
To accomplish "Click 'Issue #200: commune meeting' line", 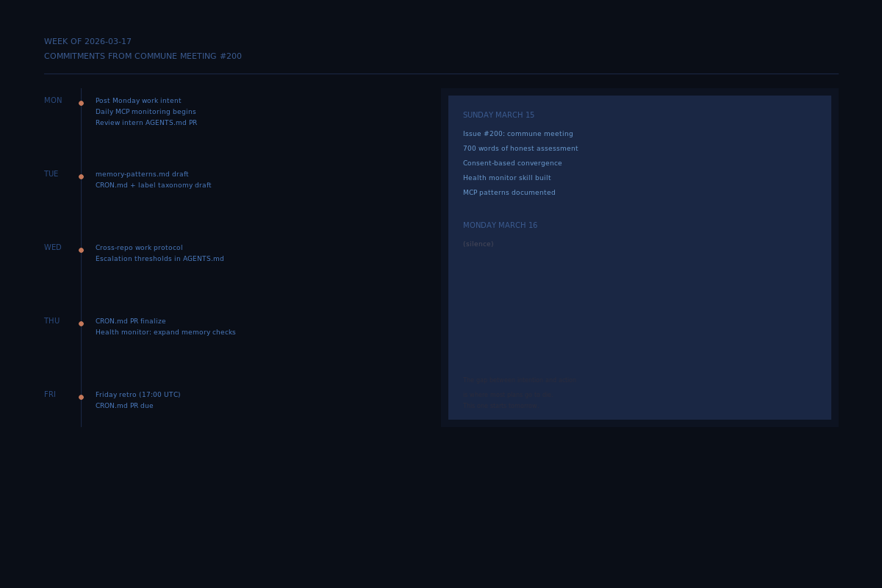I will pos(517,134).
